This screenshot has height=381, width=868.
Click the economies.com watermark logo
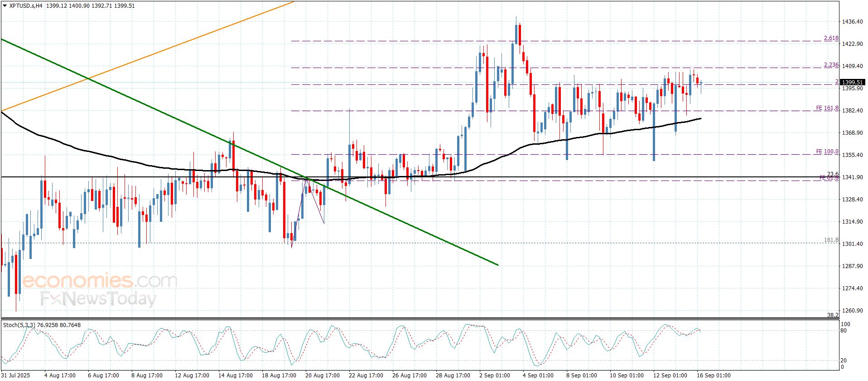pyautogui.click(x=100, y=281)
